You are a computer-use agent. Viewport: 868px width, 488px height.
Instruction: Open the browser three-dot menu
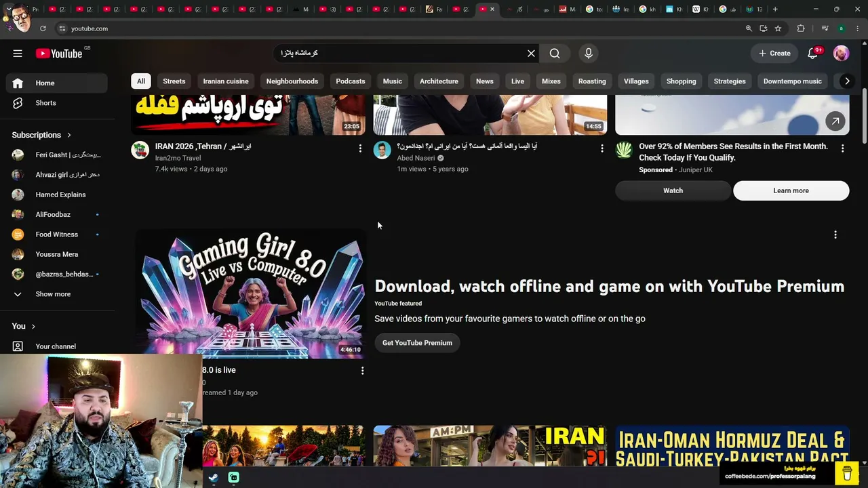pyautogui.click(x=857, y=28)
